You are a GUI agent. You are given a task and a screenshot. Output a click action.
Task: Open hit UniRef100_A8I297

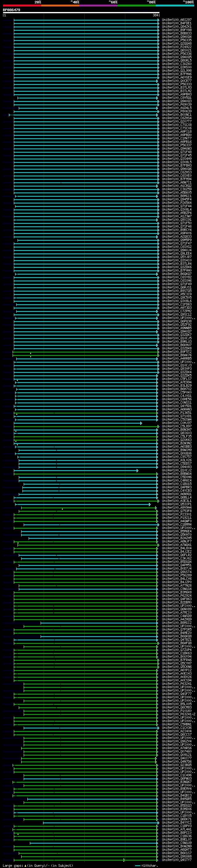coord(176,20)
